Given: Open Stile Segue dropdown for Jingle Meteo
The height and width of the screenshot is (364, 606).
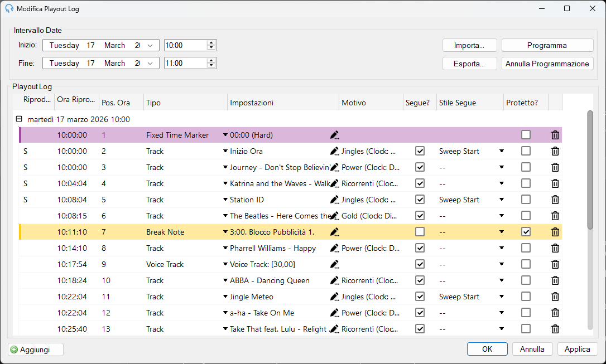Looking at the screenshot, I should coord(502,297).
